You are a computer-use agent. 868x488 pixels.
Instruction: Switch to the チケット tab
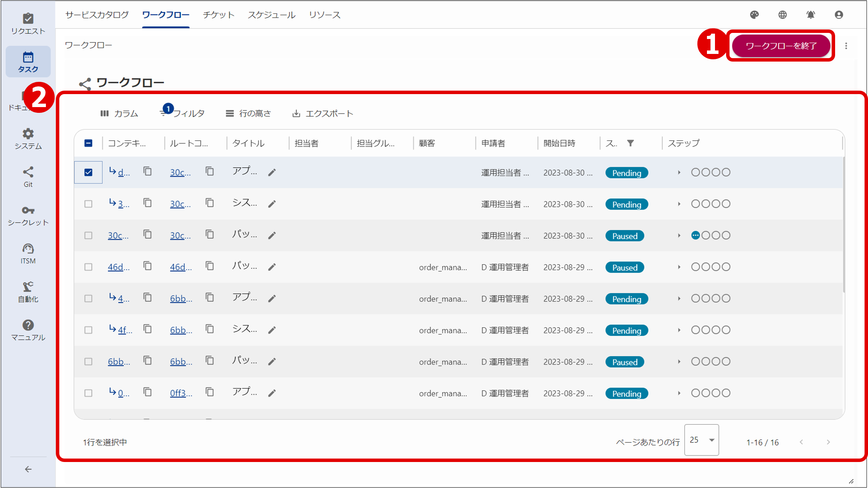[x=218, y=15]
